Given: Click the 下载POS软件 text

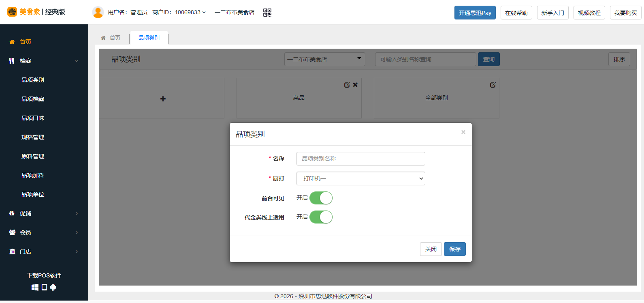Looking at the screenshot, I should coord(44,275).
